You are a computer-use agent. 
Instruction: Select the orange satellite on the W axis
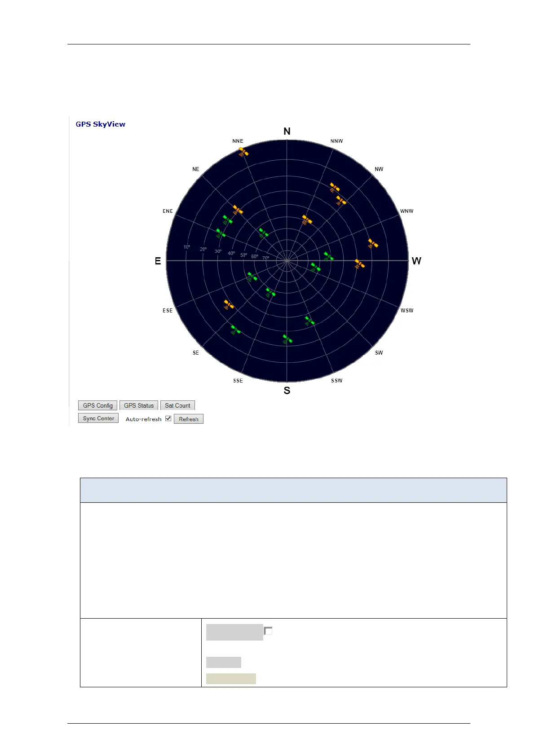tap(360, 264)
